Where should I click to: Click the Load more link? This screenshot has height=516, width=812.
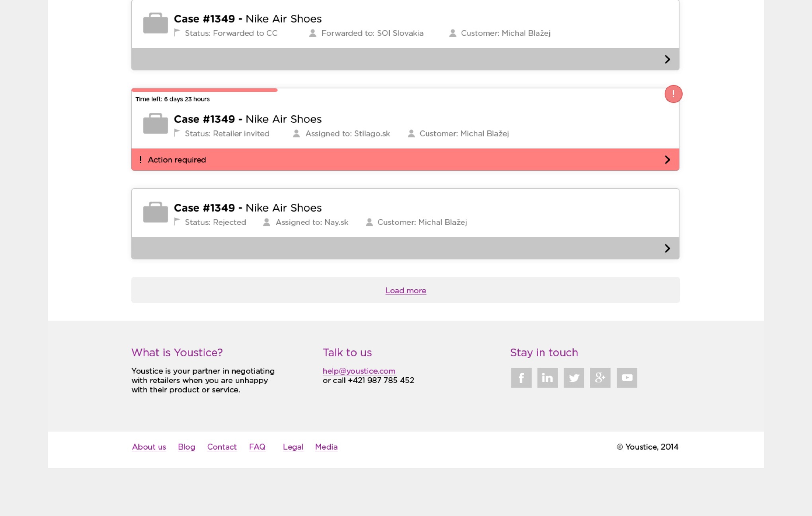406,290
